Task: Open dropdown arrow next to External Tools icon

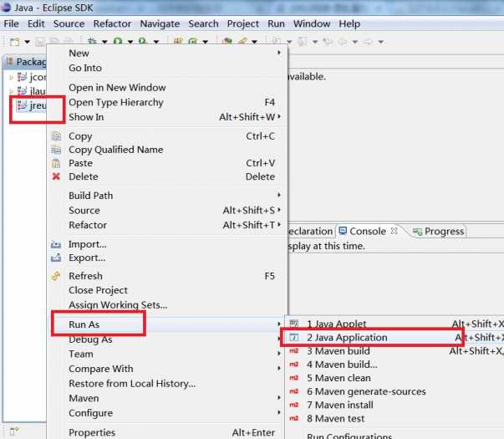Action: [156, 42]
